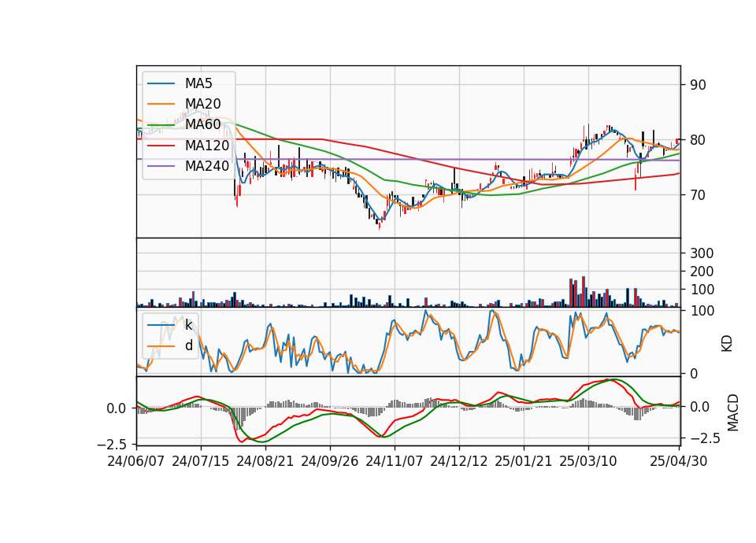Click the left MACD axis -2.5 label
The height and width of the screenshot is (543, 756).
112,444
